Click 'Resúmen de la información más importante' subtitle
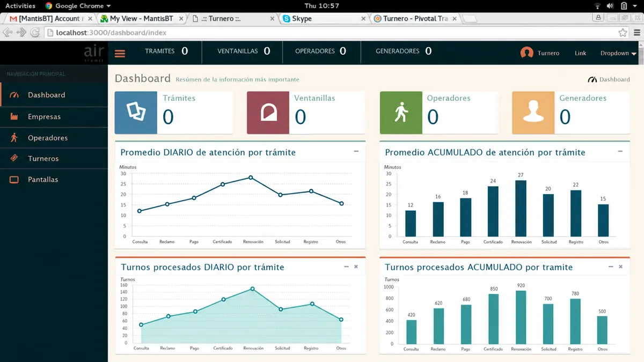Viewport: 644px width, 362px height. click(237, 79)
